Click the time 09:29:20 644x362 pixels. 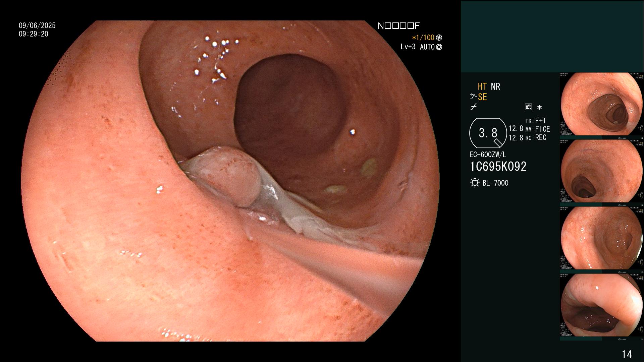pos(34,34)
